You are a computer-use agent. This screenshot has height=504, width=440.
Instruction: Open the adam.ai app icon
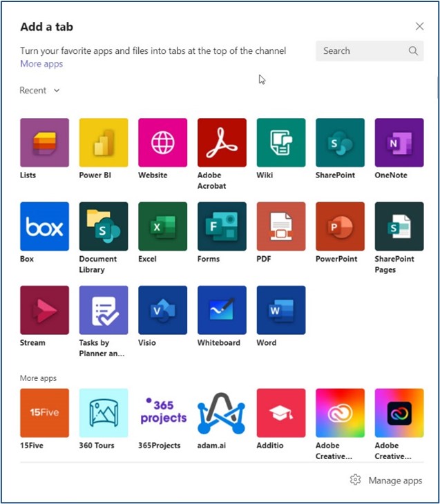coord(222,413)
